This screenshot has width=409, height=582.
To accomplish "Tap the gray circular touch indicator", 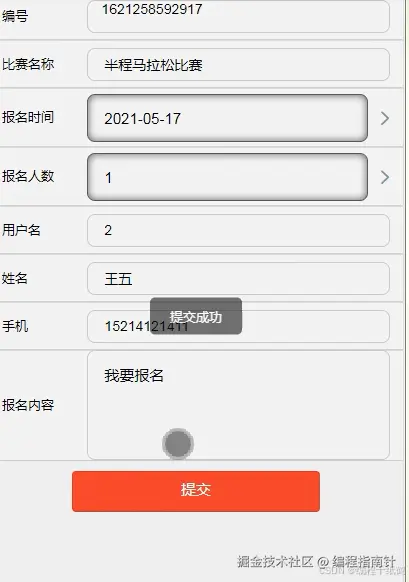I will click(x=178, y=444).
